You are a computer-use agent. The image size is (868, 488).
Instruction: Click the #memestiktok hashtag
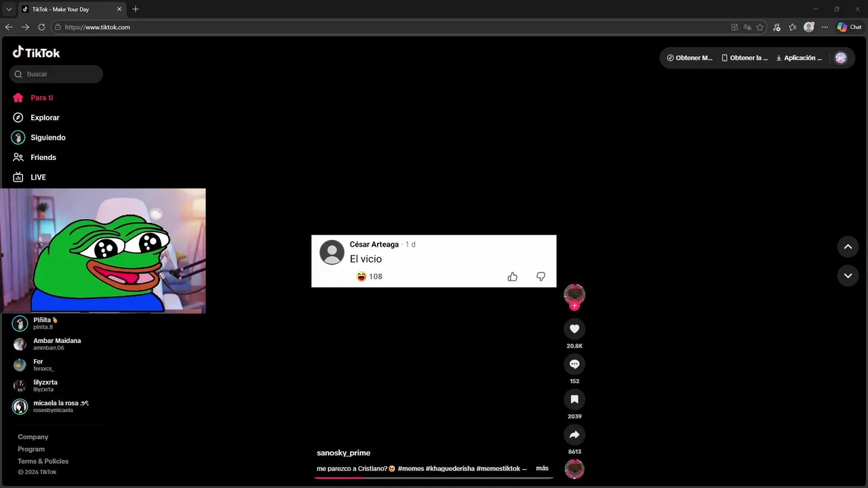[498, 468]
